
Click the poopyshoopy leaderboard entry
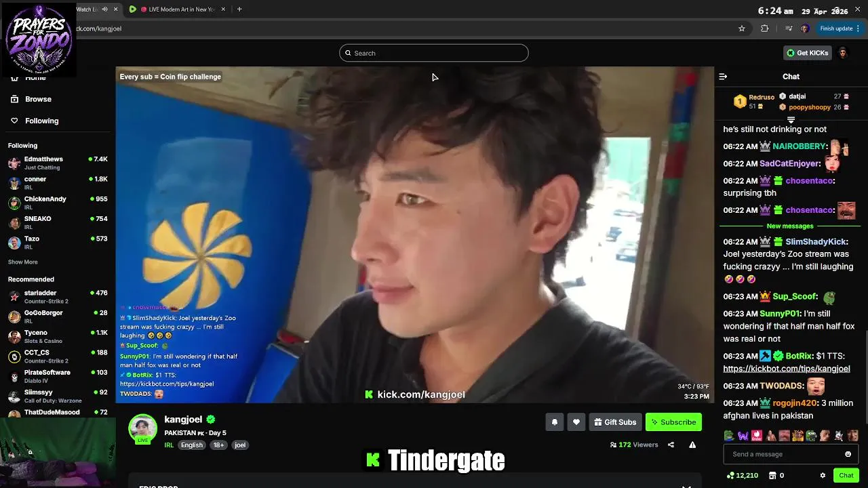[x=814, y=107]
